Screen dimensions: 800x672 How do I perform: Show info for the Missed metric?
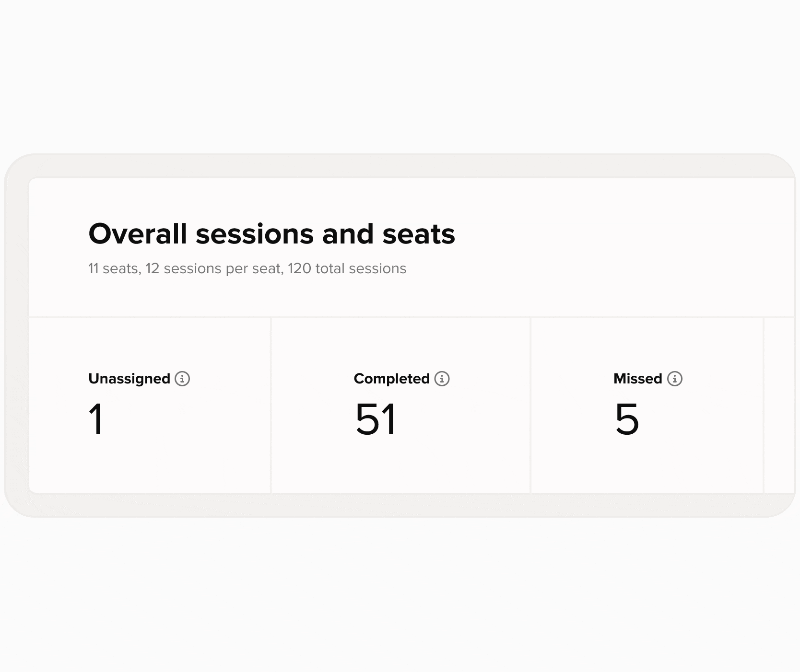pos(675,379)
